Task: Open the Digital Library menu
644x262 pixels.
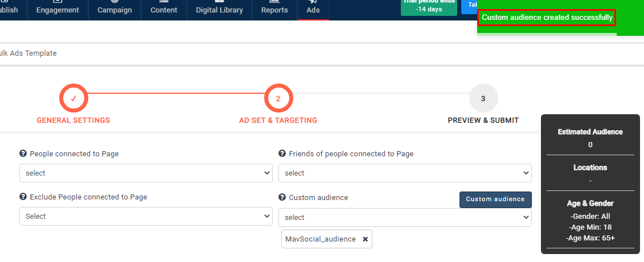Action: (219, 10)
